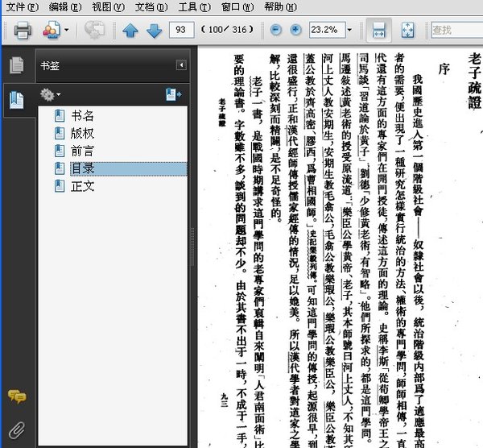Open the Comments panel icon
This screenshot has height=448, width=483.
pos(15,396)
